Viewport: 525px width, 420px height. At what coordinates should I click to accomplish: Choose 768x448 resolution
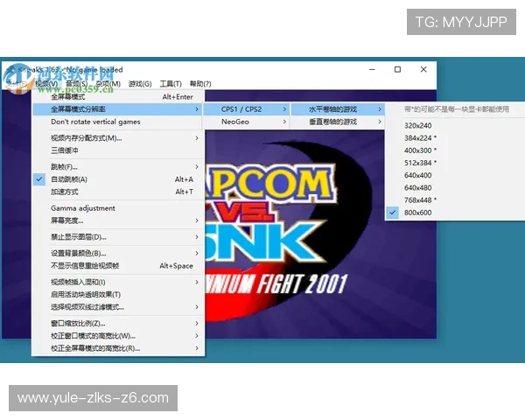[x=455, y=200]
